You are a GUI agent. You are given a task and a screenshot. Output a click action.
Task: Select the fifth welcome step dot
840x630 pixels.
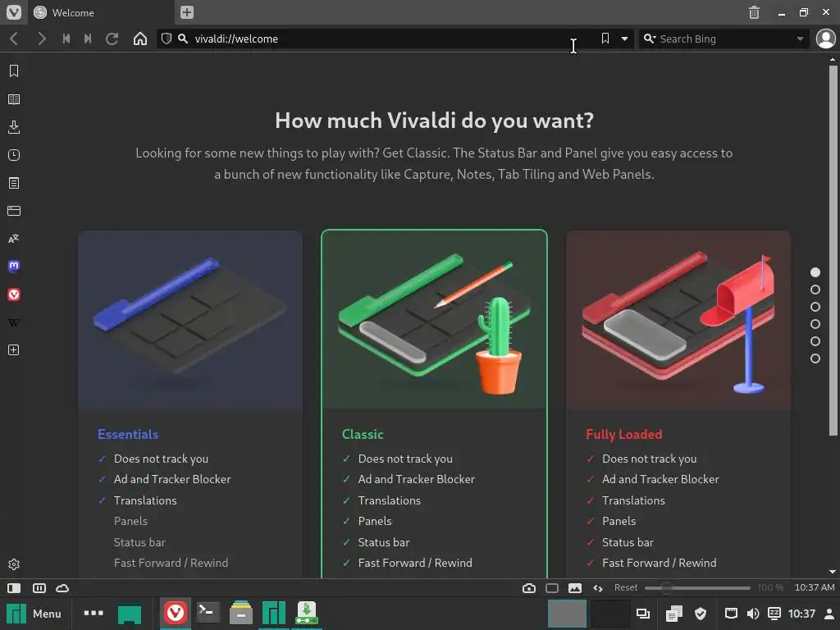point(815,340)
